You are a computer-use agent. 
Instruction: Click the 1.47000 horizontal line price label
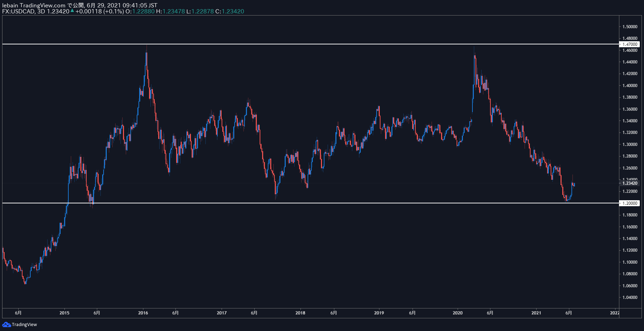[630, 44]
